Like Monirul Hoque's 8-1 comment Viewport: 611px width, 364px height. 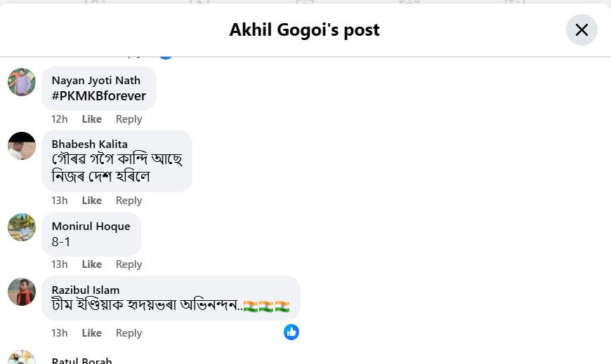[x=91, y=264]
